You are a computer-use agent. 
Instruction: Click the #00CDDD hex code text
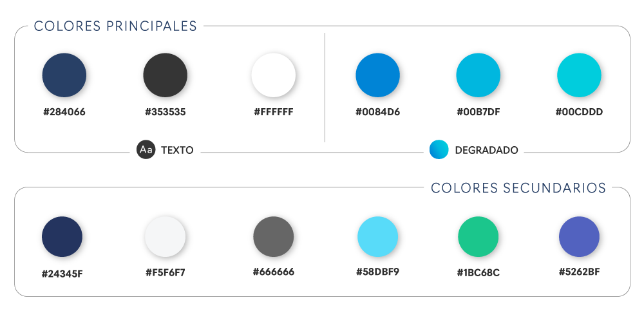tap(580, 112)
